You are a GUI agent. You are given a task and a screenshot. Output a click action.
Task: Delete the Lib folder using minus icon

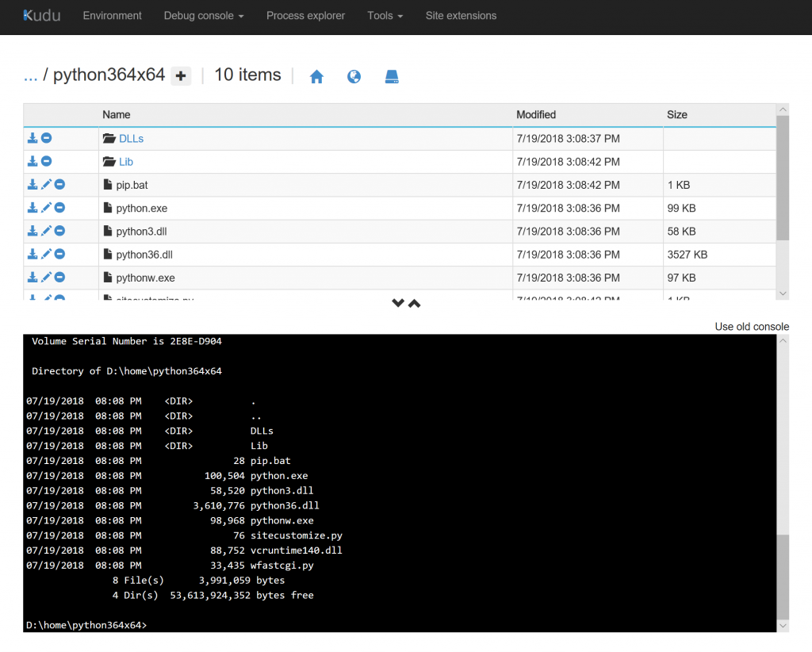pos(46,161)
